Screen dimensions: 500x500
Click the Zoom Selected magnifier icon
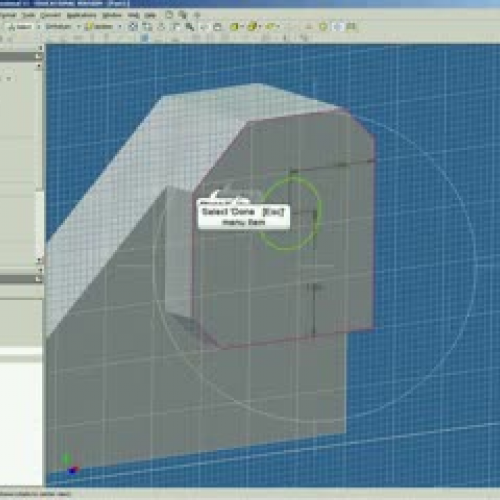[190, 27]
